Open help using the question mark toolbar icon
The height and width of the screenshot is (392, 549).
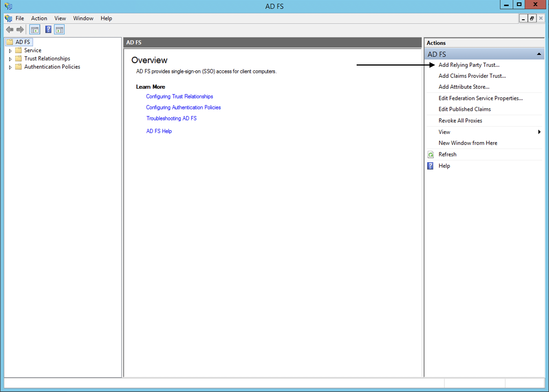pos(48,29)
